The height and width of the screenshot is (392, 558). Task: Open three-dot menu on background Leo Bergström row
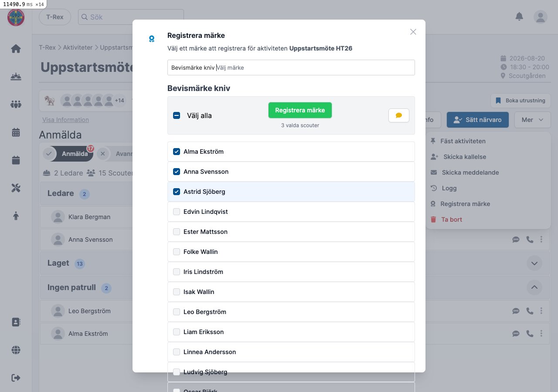click(x=541, y=311)
